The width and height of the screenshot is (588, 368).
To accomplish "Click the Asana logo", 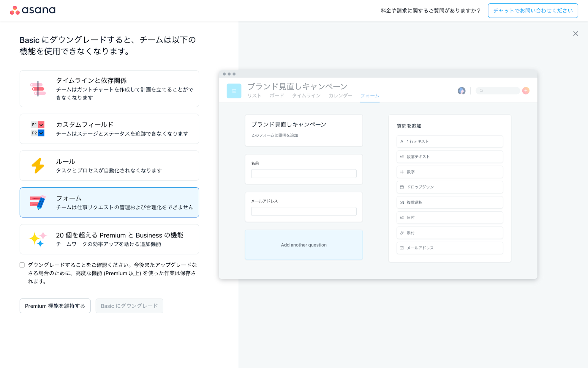I will click(33, 10).
